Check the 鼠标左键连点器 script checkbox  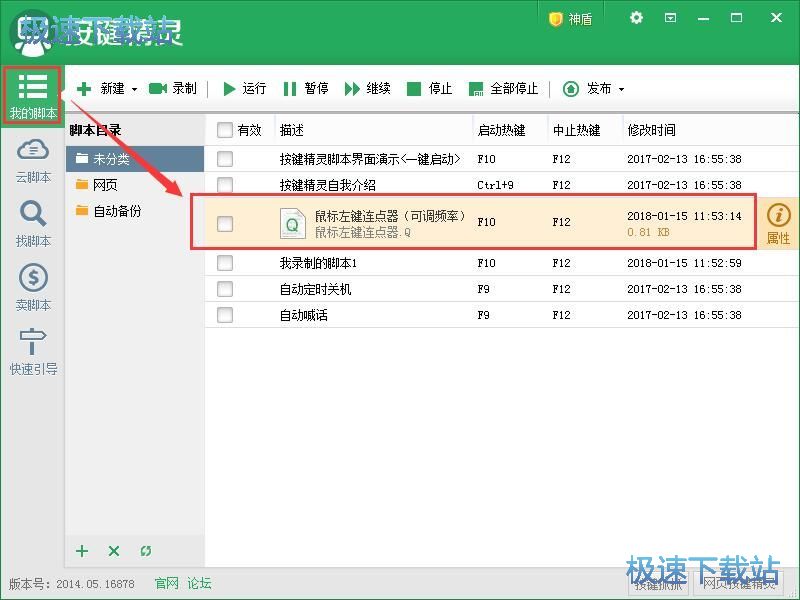click(225, 222)
